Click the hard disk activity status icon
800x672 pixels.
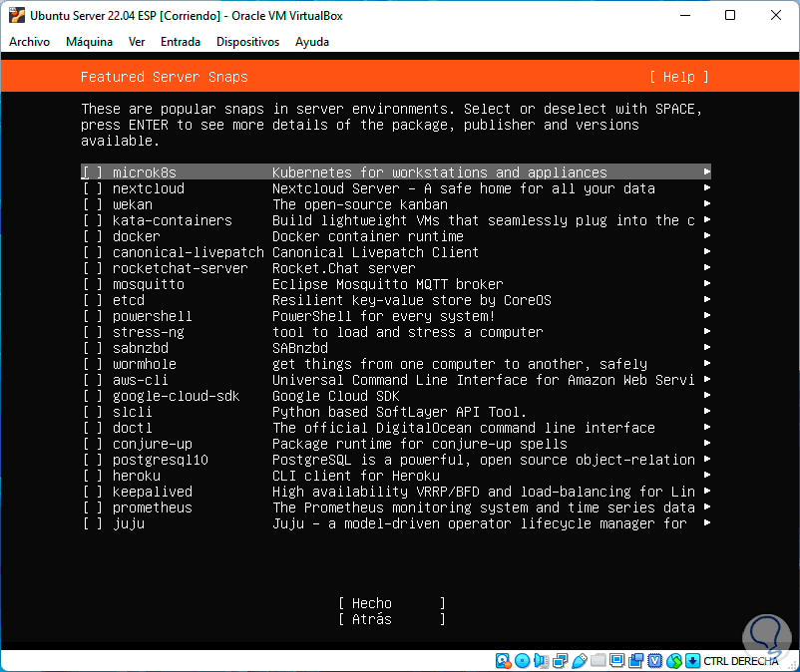[503, 661]
